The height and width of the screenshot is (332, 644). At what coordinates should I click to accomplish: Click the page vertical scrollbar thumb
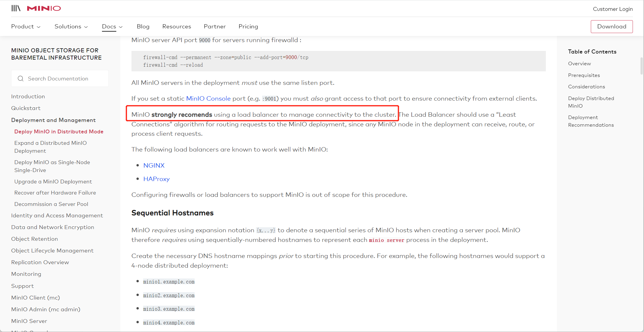[x=642, y=66]
